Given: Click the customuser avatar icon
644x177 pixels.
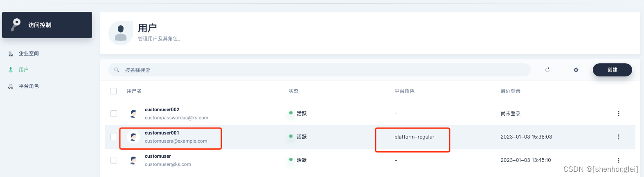Looking at the screenshot, I should [133, 160].
